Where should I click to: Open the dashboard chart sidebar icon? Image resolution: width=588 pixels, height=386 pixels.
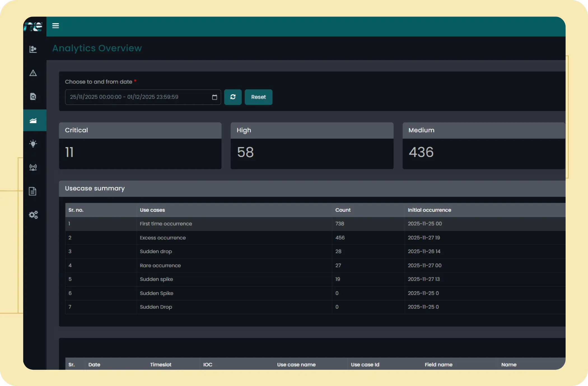point(33,49)
